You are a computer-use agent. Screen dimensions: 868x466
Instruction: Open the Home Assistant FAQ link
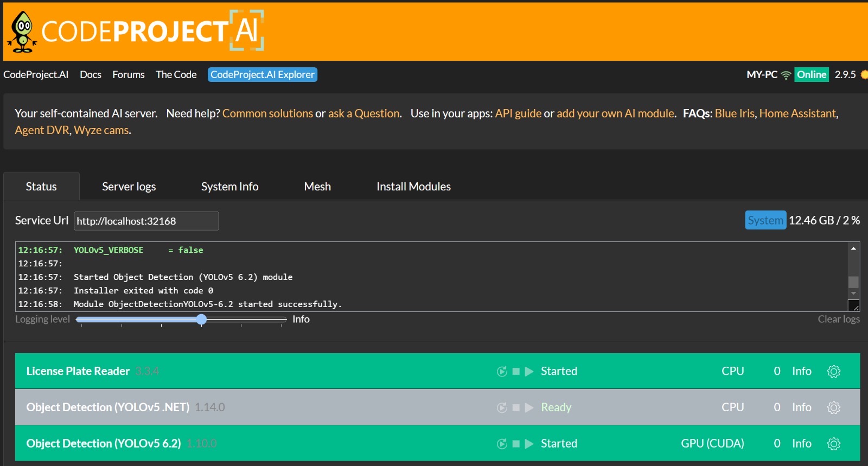[797, 113]
